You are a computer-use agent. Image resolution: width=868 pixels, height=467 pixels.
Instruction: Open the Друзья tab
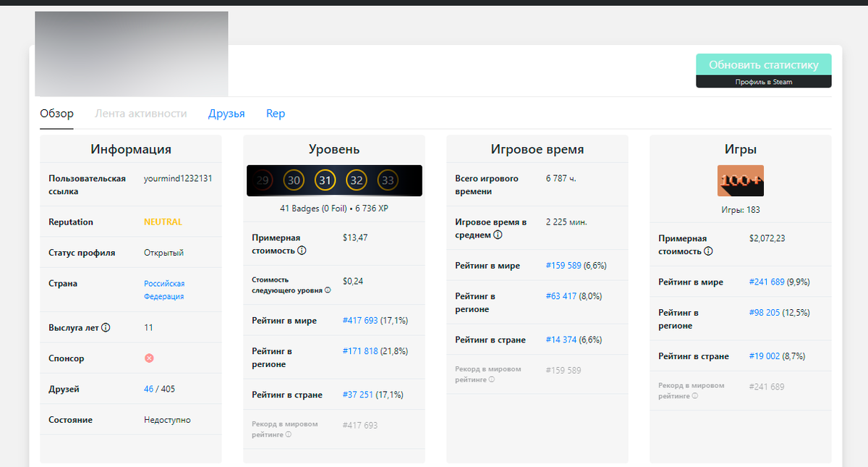tap(226, 113)
